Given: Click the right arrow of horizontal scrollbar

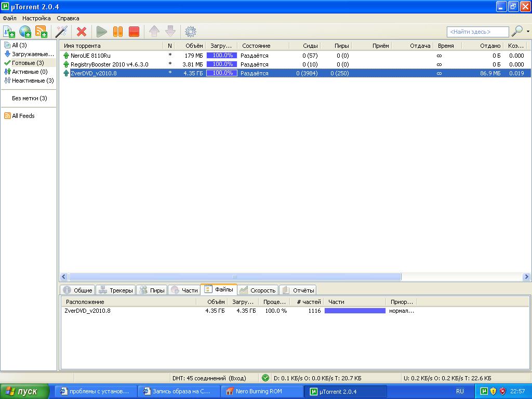Looking at the screenshot, I should tap(526, 276).
